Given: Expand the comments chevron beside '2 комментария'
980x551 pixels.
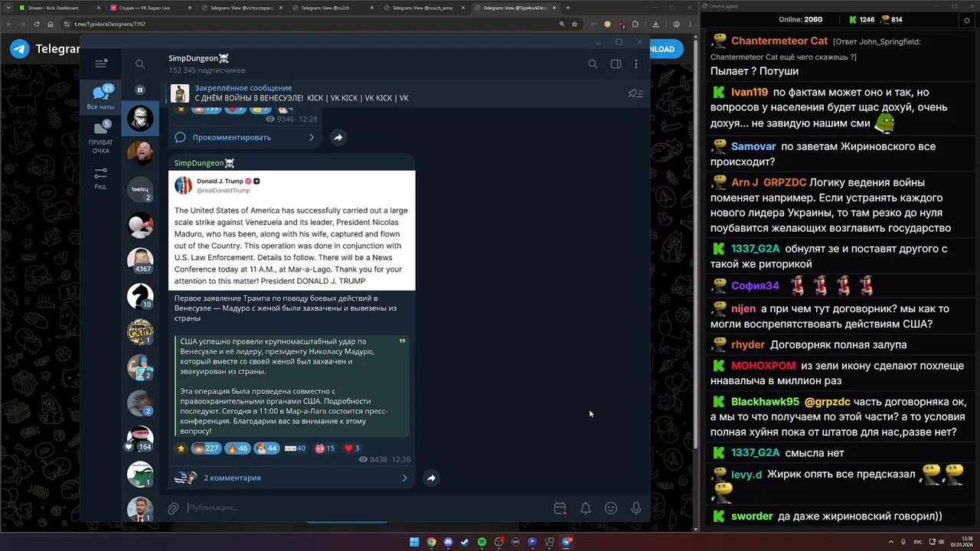Looking at the screenshot, I should [x=404, y=478].
